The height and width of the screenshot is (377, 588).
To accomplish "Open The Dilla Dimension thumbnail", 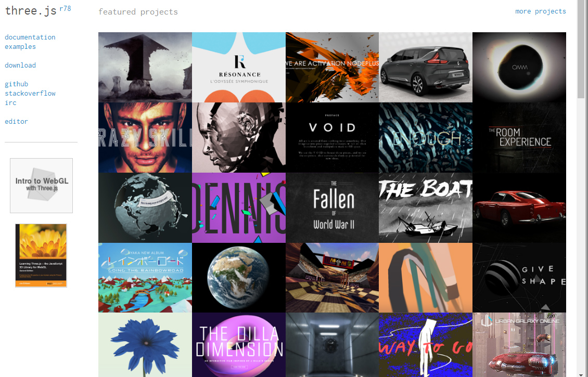I will point(238,345).
